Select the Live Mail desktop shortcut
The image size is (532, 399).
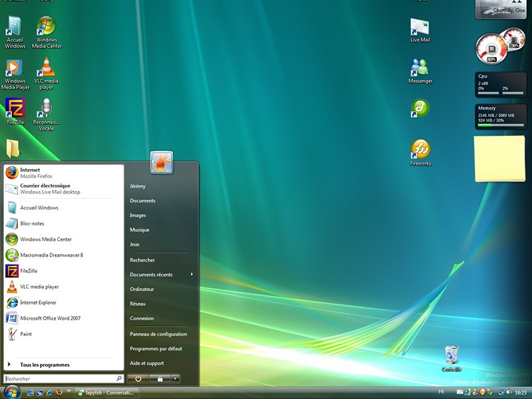click(420, 30)
